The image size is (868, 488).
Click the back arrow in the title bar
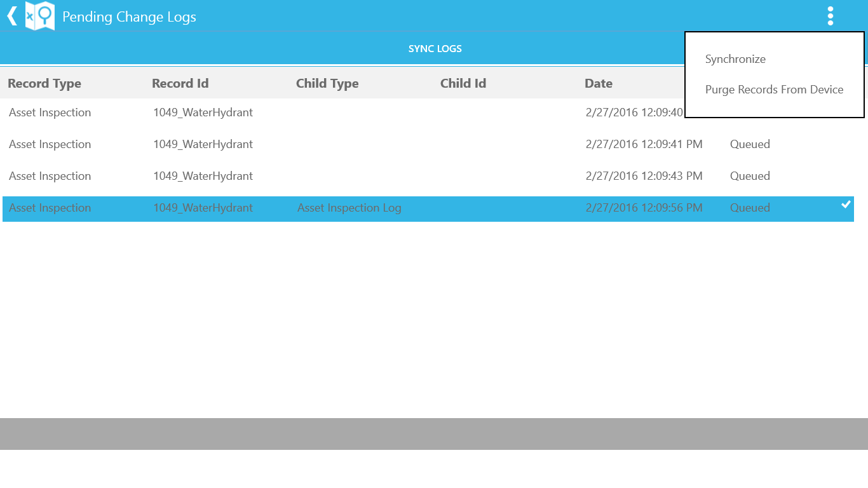coord(11,15)
